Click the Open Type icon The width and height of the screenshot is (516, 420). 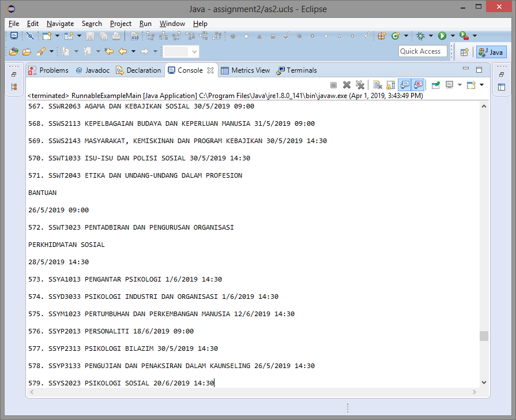coord(14,51)
